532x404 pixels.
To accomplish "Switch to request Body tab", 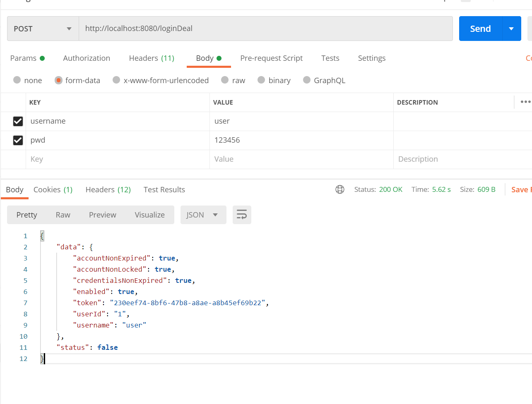I will 209,58.
